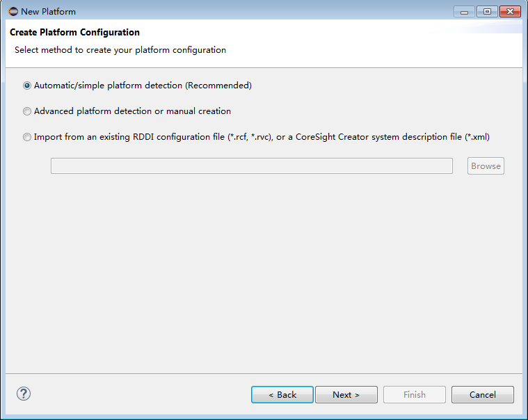Click the Create Platform Configuration heading

click(x=74, y=33)
